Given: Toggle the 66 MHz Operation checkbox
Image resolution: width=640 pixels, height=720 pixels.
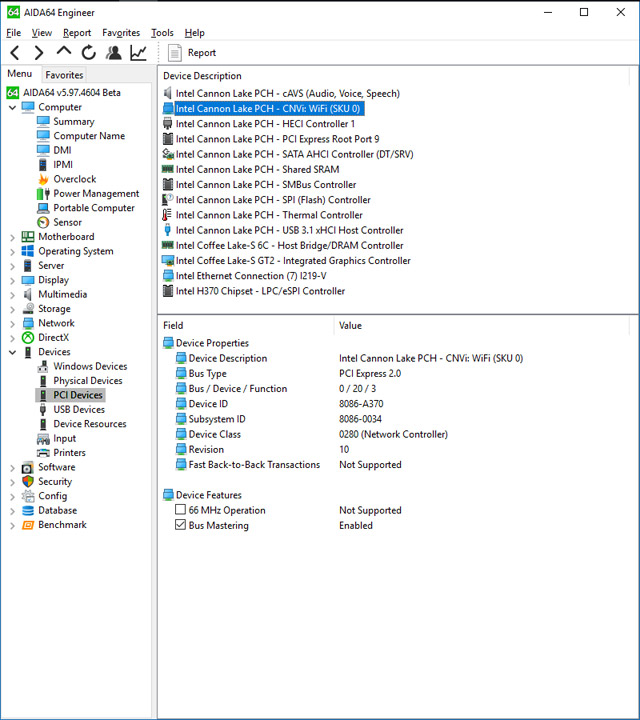Looking at the screenshot, I should 180,510.
